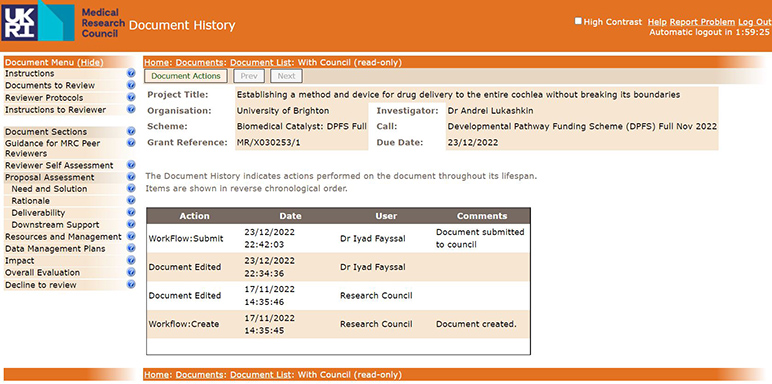Click the Comments column header
Image resolution: width=772 pixels, height=384 pixels.
pyautogui.click(x=482, y=216)
